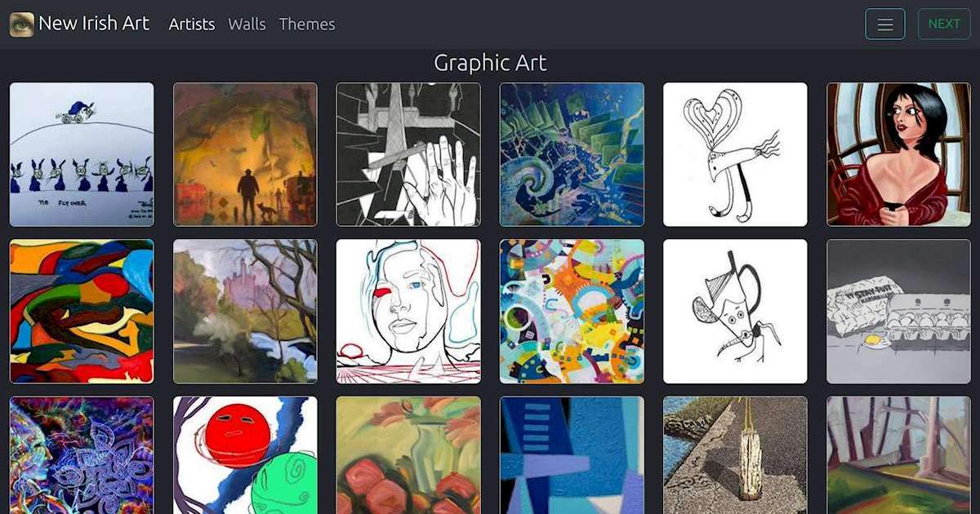Click the New Irish Art title link
The height and width of the screenshot is (514, 980).
click(x=94, y=23)
